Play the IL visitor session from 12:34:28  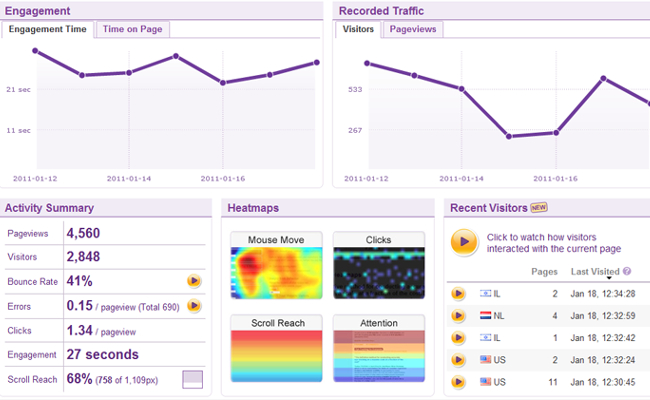[x=458, y=293]
